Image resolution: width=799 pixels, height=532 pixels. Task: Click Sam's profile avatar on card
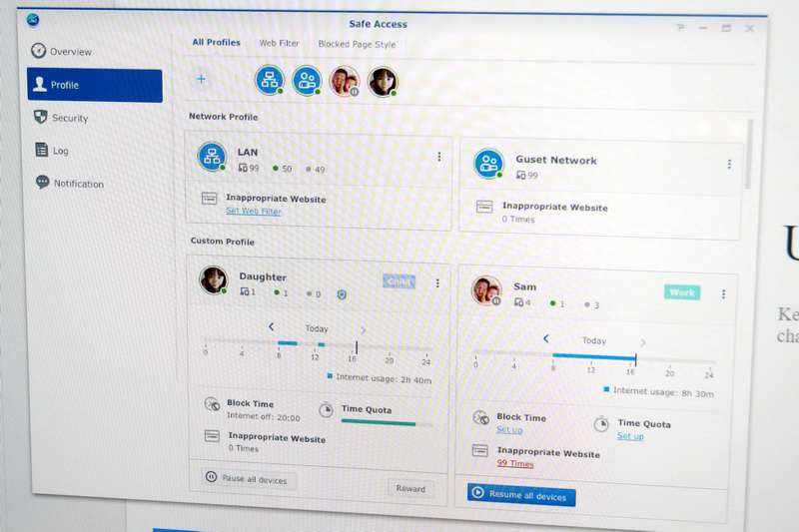[x=486, y=290]
